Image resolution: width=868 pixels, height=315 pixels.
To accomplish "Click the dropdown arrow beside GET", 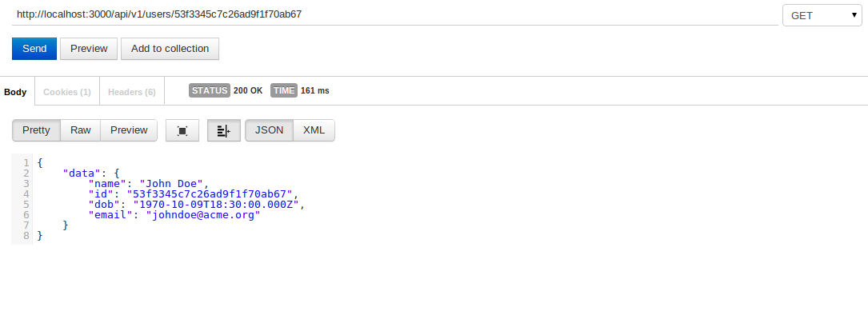I will (854, 15).
